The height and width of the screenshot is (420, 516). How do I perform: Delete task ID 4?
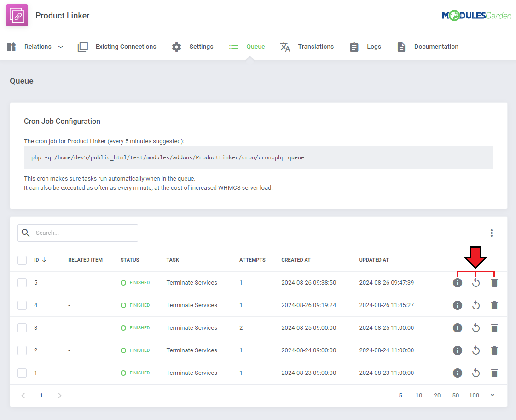pyautogui.click(x=494, y=305)
